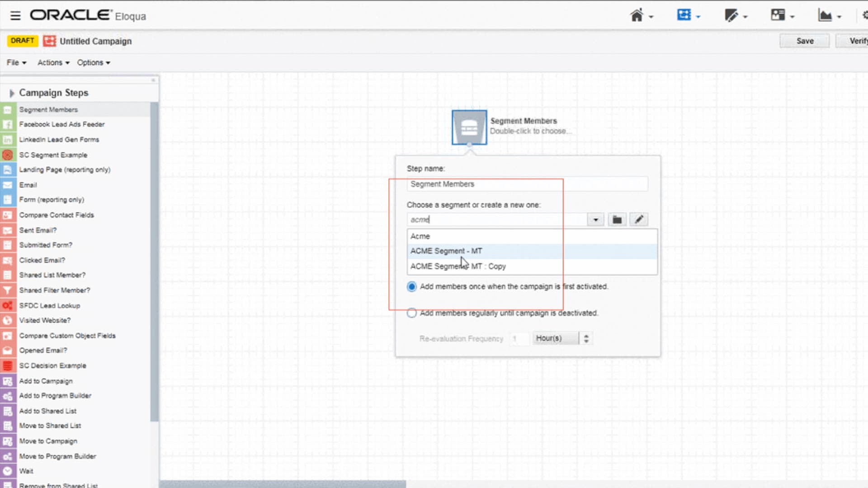Click the Reports bar chart icon in toolbar
868x488 pixels.
826,15
